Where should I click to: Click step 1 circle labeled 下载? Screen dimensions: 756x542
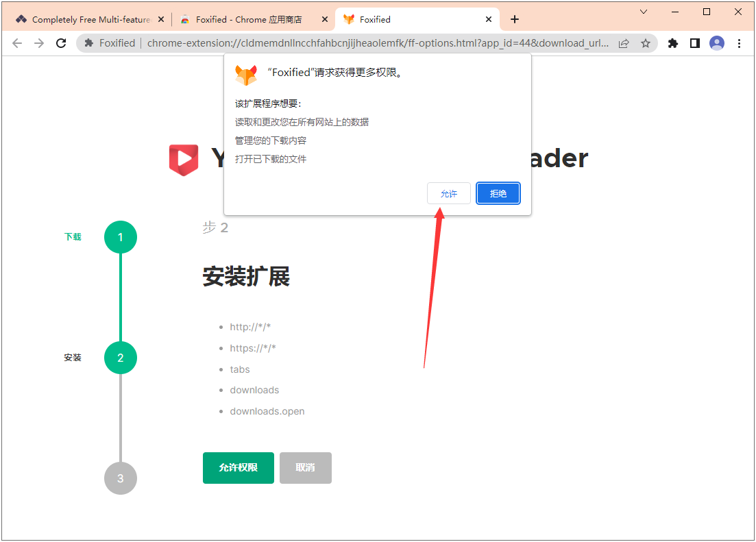pos(121,237)
